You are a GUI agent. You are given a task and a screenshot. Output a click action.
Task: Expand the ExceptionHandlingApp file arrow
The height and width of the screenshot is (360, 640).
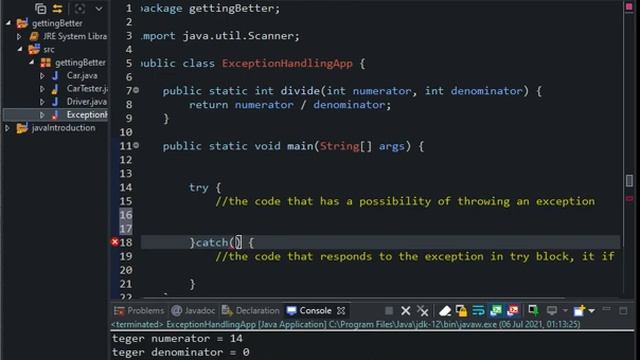click(42, 115)
